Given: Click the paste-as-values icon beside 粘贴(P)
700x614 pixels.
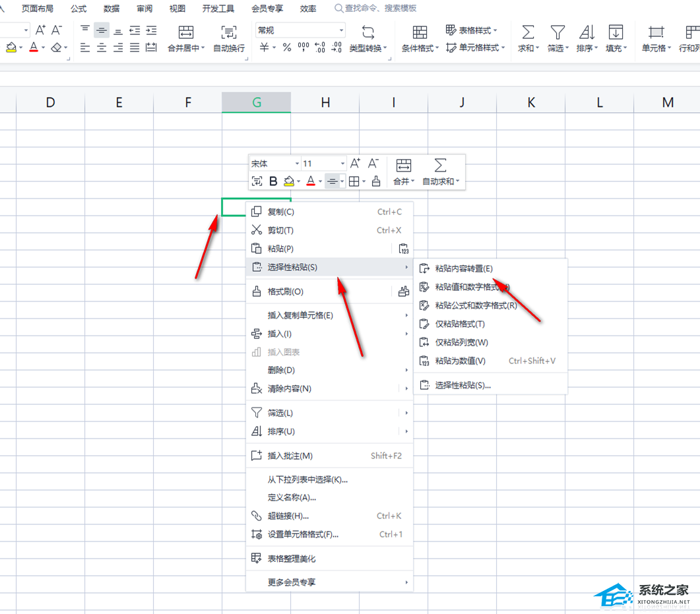Looking at the screenshot, I should [404, 249].
